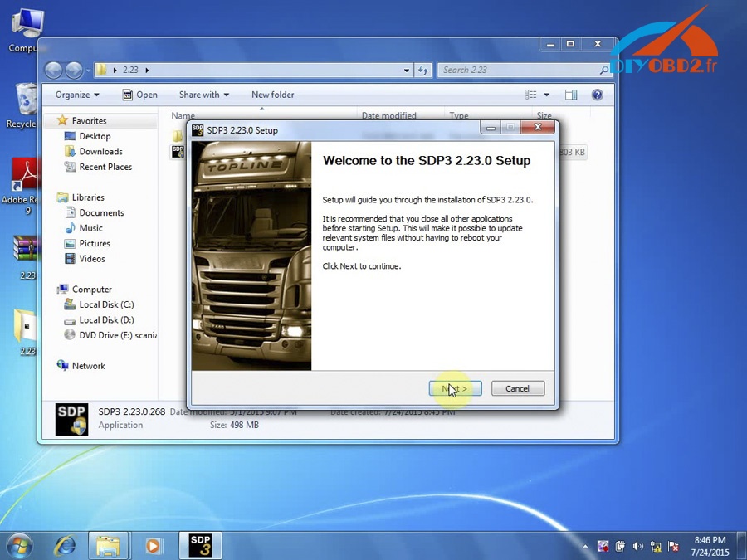Open Documents library

(101, 212)
